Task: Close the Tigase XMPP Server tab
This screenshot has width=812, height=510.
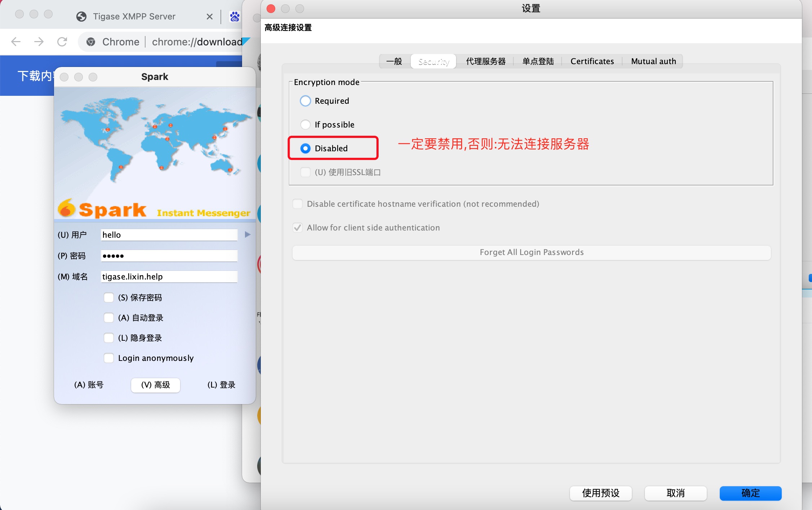Action: coord(209,17)
